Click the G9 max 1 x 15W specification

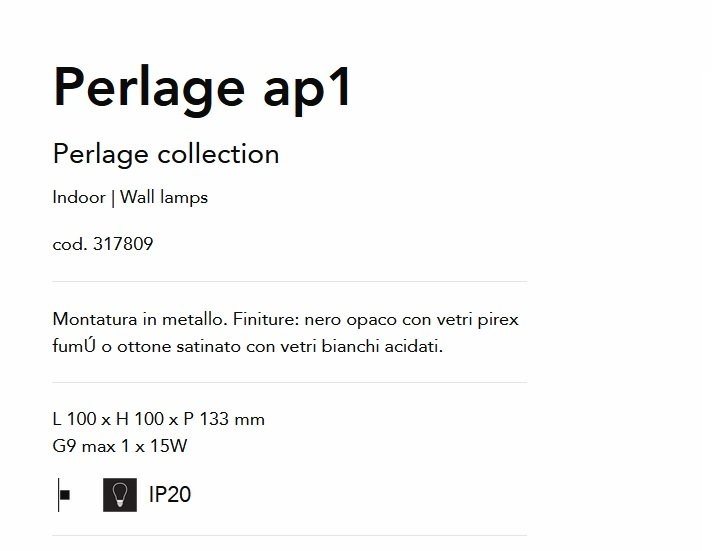(x=120, y=446)
